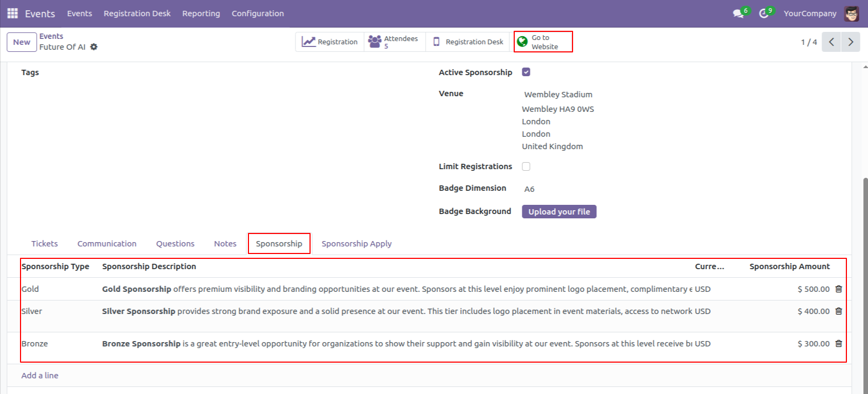Open the activities clock icon
The height and width of the screenshot is (394, 868).
[x=764, y=13]
